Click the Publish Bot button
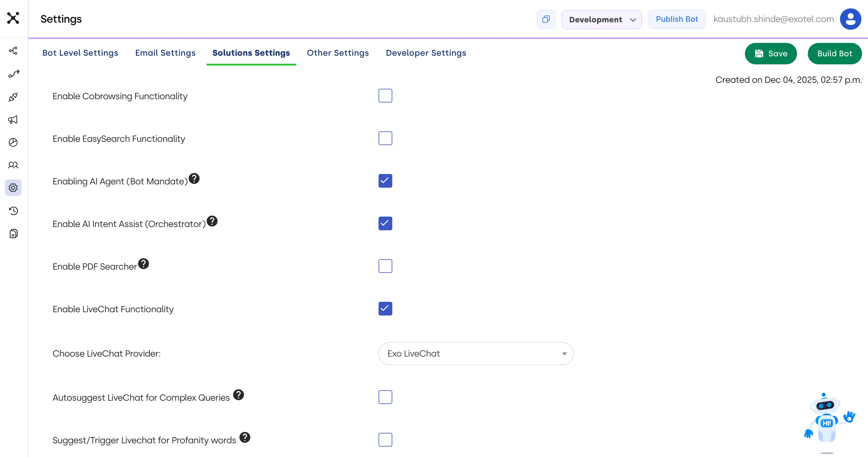 pos(677,19)
